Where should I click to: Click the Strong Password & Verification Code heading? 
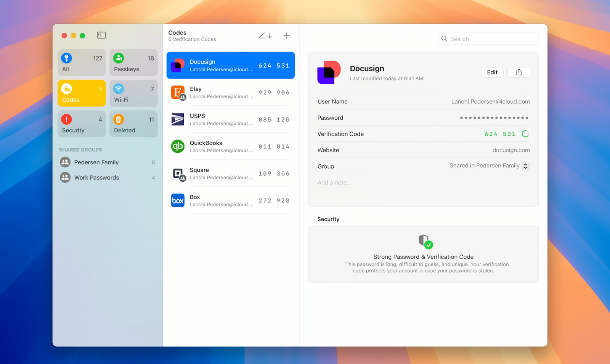(423, 257)
